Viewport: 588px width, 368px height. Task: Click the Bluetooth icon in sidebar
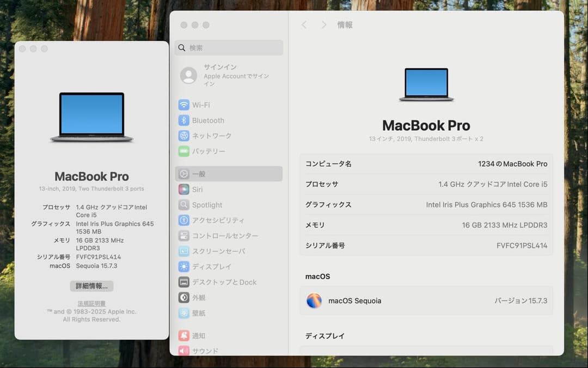click(184, 120)
